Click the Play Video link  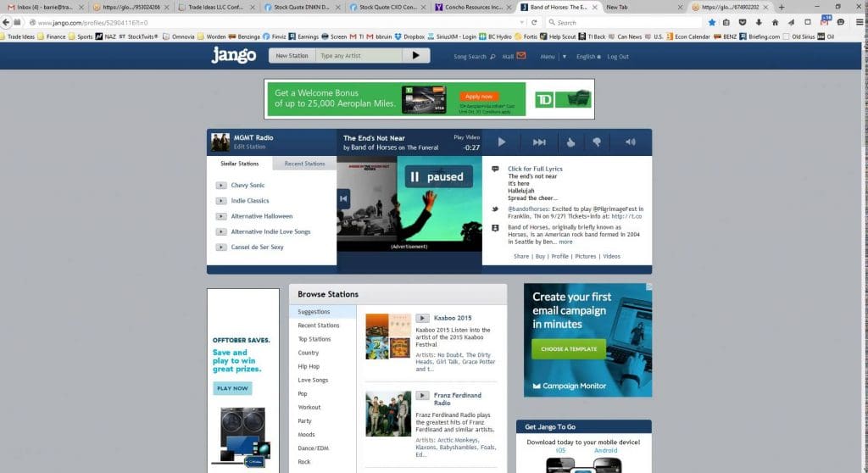click(467, 136)
